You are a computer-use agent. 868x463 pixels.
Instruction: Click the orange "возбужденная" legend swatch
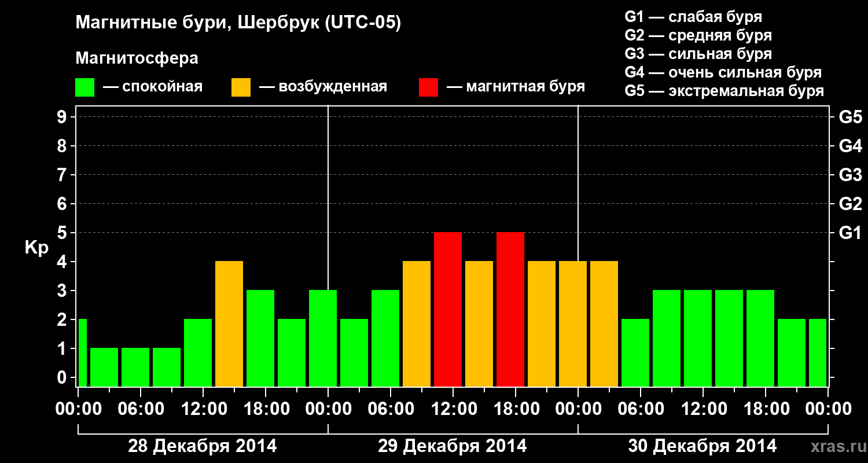pos(241,87)
